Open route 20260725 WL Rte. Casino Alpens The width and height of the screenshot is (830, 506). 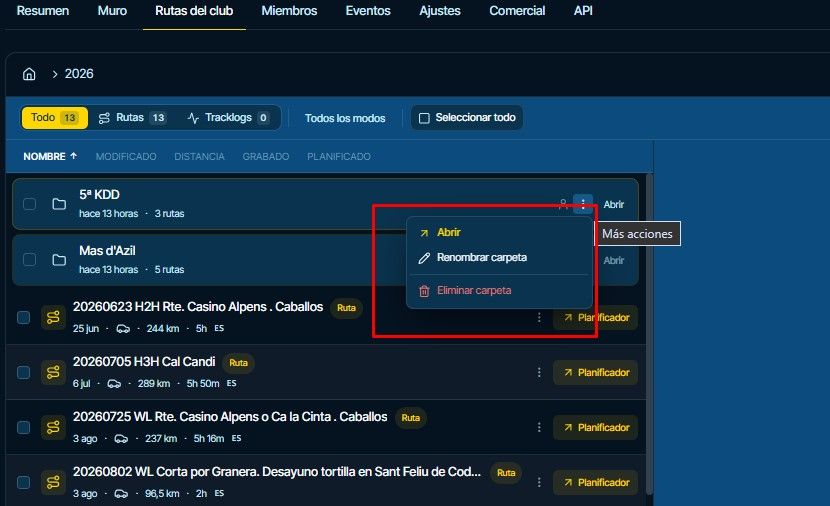(x=230, y=417)
